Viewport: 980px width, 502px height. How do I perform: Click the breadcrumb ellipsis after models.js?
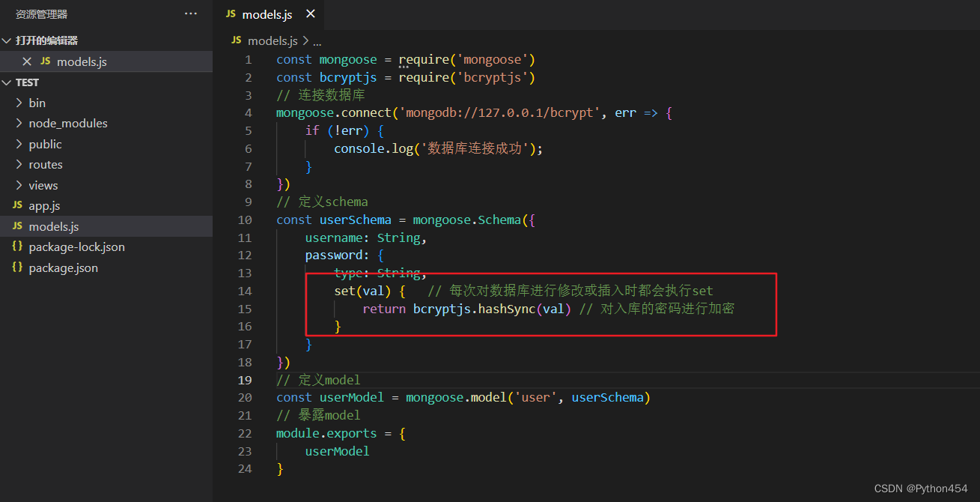tap(317, 41)
